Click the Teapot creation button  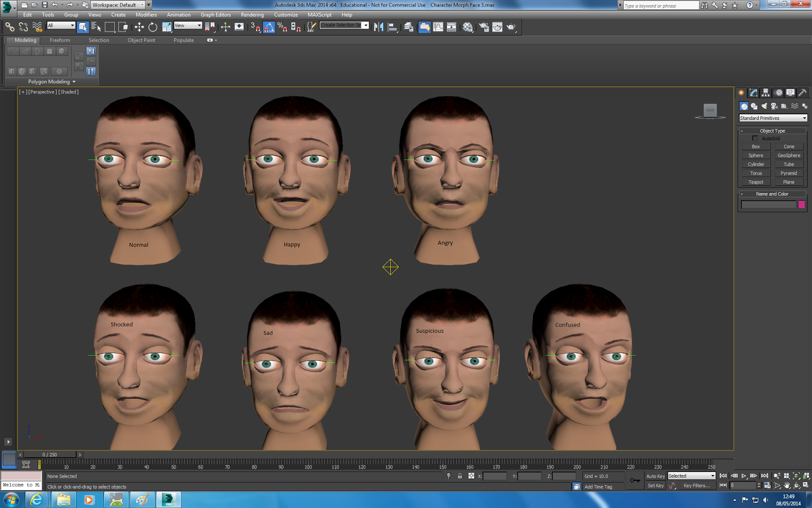click(x=756, y=181)
